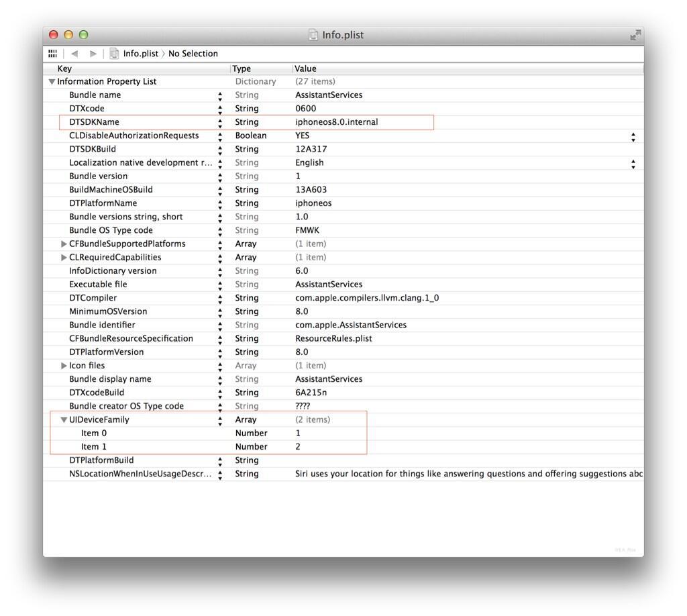The image size is (687, 616).
Task: Enter full screen with the corner arrows icon
Action: click(x=635, y=35)
